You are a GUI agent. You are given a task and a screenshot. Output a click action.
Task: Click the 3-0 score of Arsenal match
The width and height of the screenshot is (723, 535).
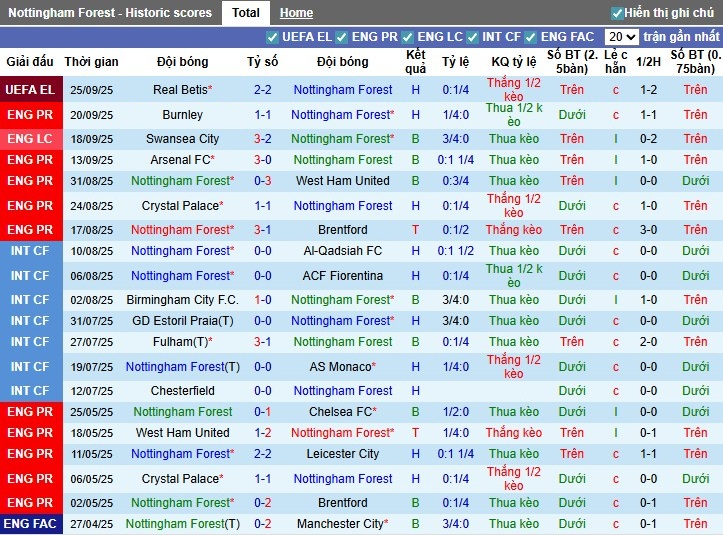(x=262, y=160)
